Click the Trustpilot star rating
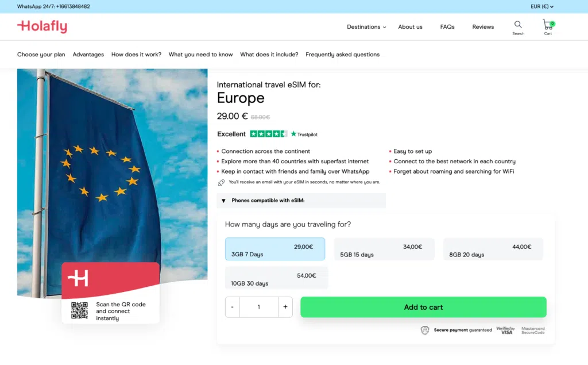 pyautogui.click(x=269, y=134)
